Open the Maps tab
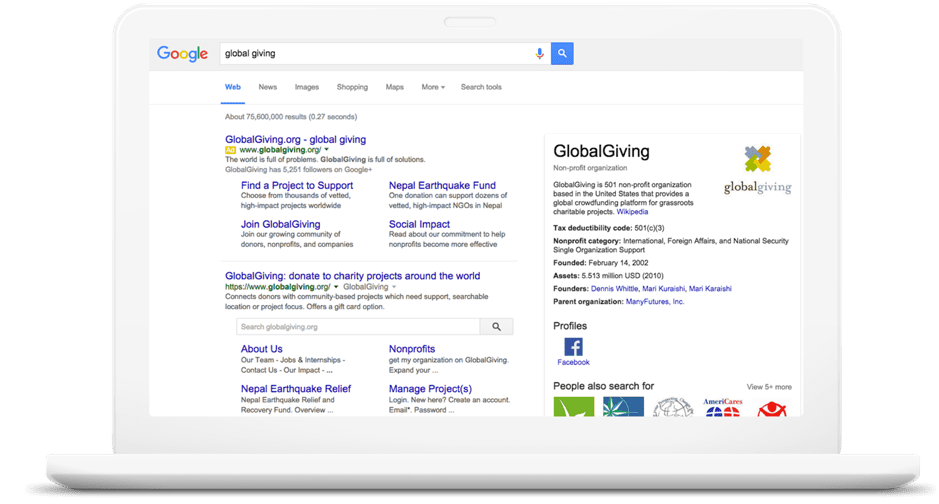 (395, 87)
